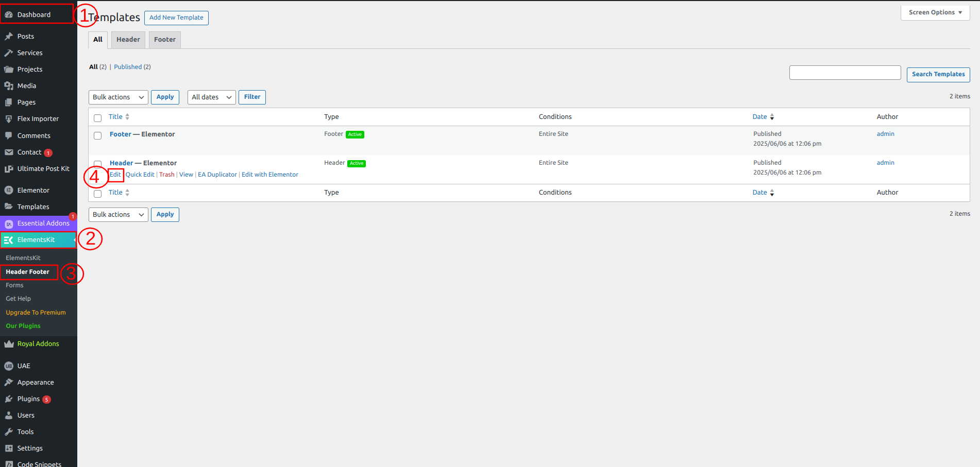
Task: Click the Plugins icon in sidebar
Action: pyautogui.click(x=9, y=399)
